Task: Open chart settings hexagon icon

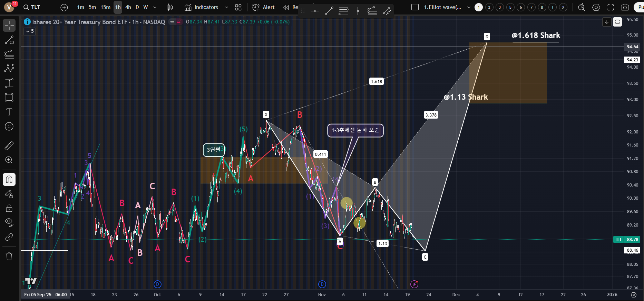Action: click(x=596, y=7)
